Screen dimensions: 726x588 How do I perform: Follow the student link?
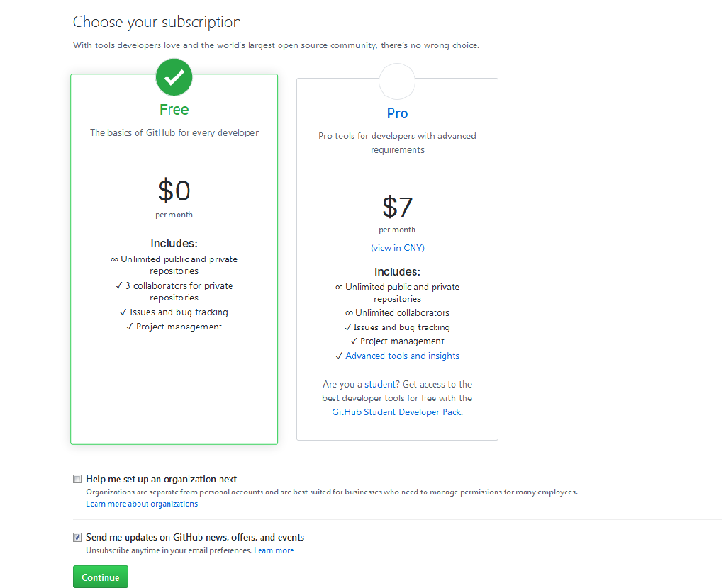(380, 384)
